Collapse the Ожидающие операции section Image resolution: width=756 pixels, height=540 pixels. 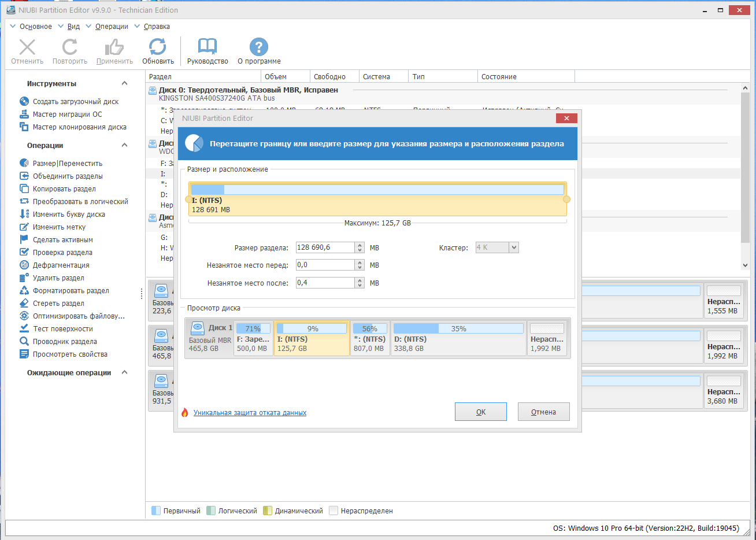click(124, 373)
